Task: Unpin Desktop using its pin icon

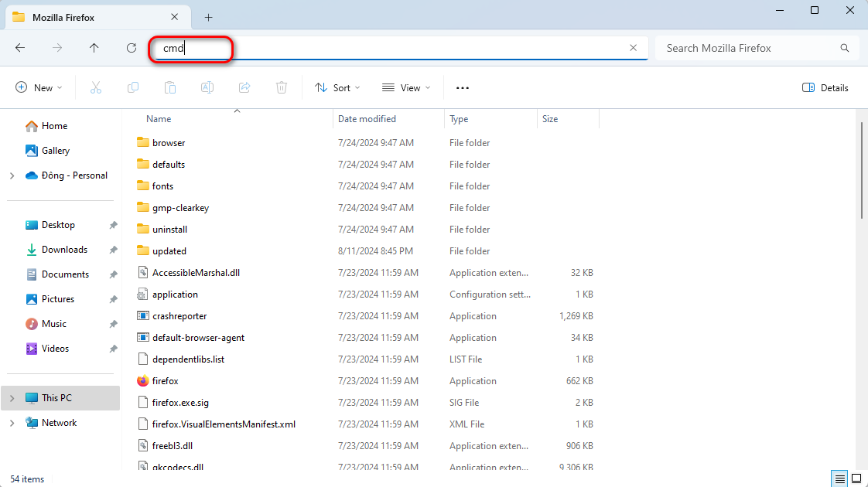Action: point(113,225)
